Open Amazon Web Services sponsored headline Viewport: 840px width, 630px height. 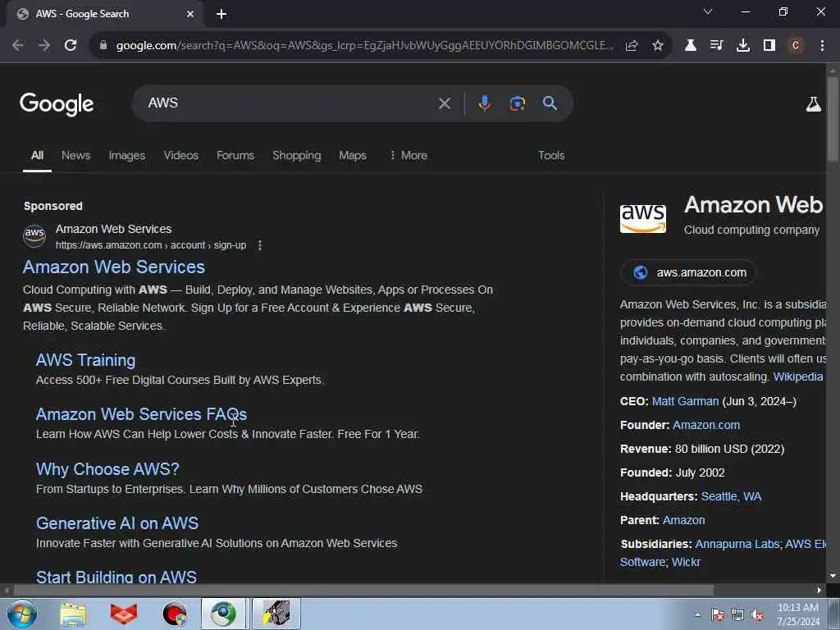[113, 267]
